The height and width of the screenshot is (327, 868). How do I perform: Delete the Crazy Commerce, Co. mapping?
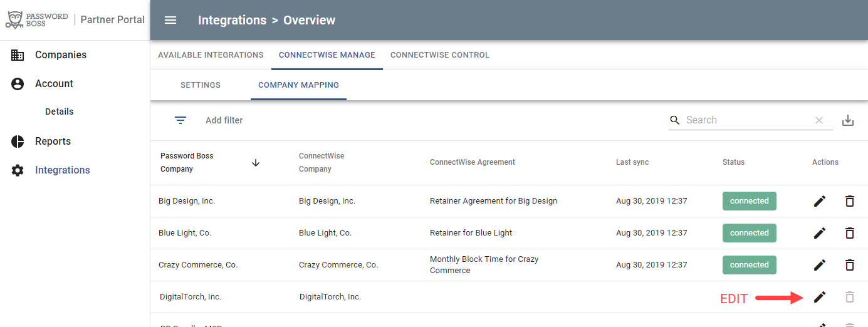pos(850,265)
